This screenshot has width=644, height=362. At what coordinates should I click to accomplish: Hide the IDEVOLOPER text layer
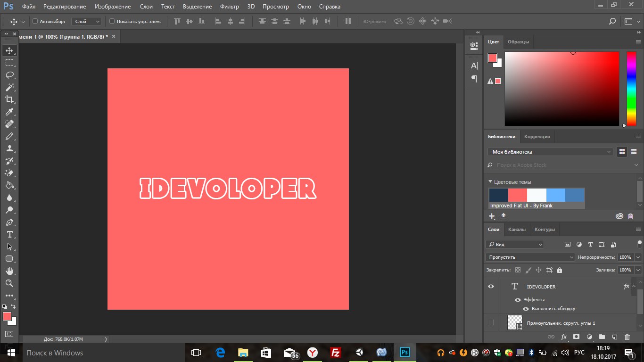pyautogui.click(x=491, y=287)
